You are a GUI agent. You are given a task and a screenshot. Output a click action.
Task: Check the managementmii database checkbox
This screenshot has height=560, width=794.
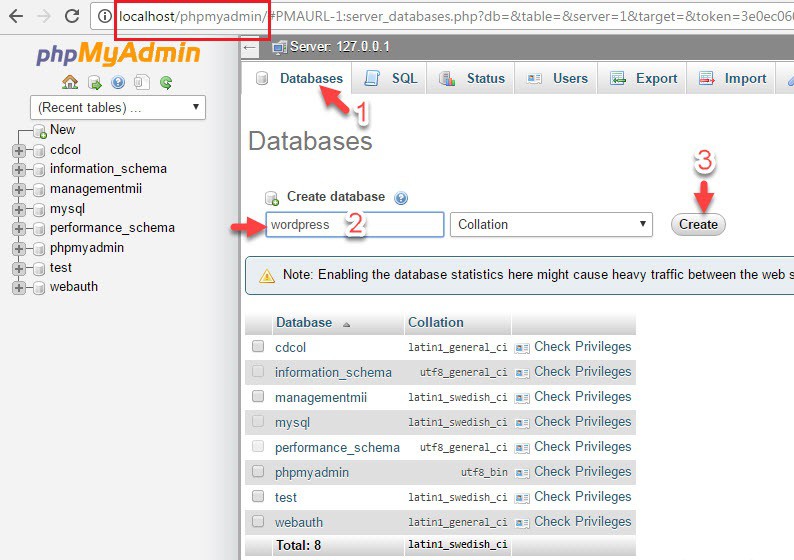pos(258,396)
